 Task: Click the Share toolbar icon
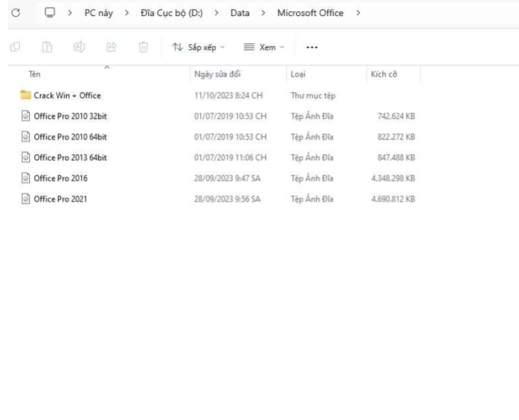coord(111,47)
